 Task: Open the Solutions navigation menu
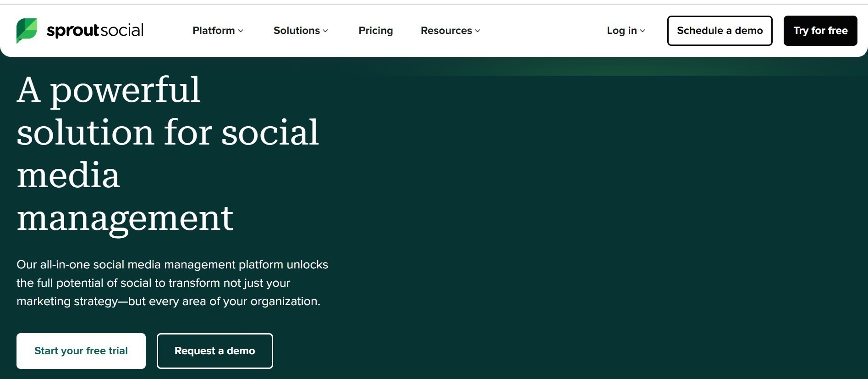[297, 30]
